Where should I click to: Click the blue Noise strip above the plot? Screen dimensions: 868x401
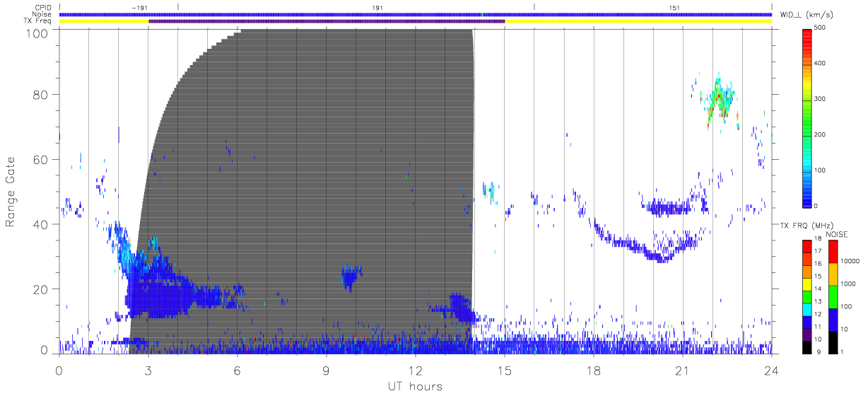pyautogui.click(x=416, y=14)
